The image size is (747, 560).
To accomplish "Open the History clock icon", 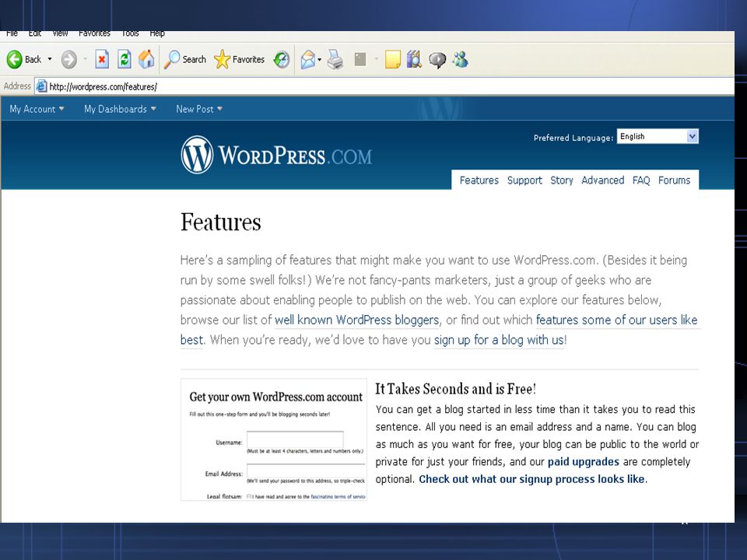I will click(281, 60).
